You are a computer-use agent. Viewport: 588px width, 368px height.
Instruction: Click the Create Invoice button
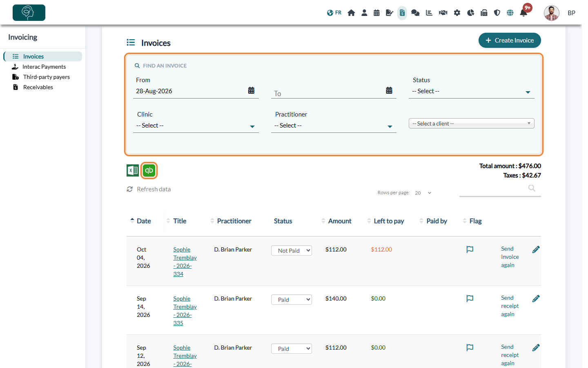click(510, 40)
